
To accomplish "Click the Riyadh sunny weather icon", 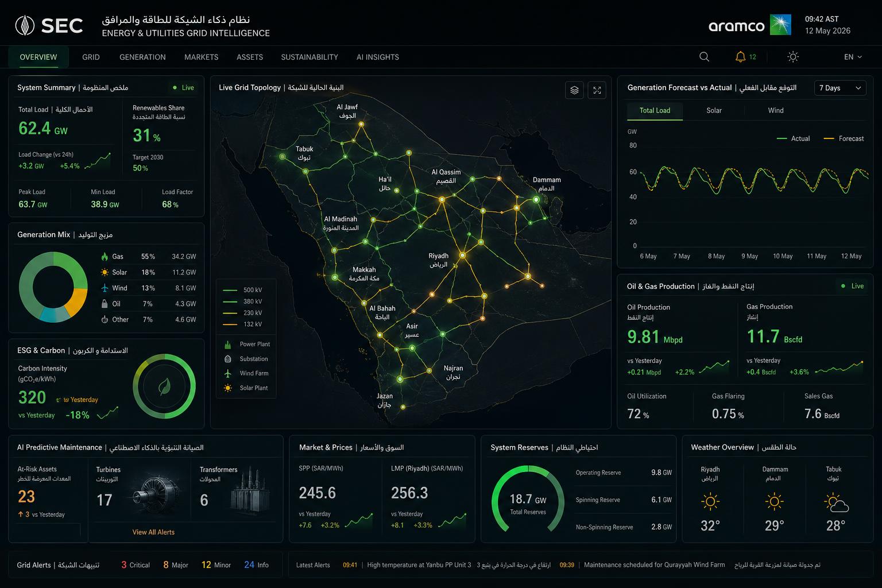I will tap(710, 502).
